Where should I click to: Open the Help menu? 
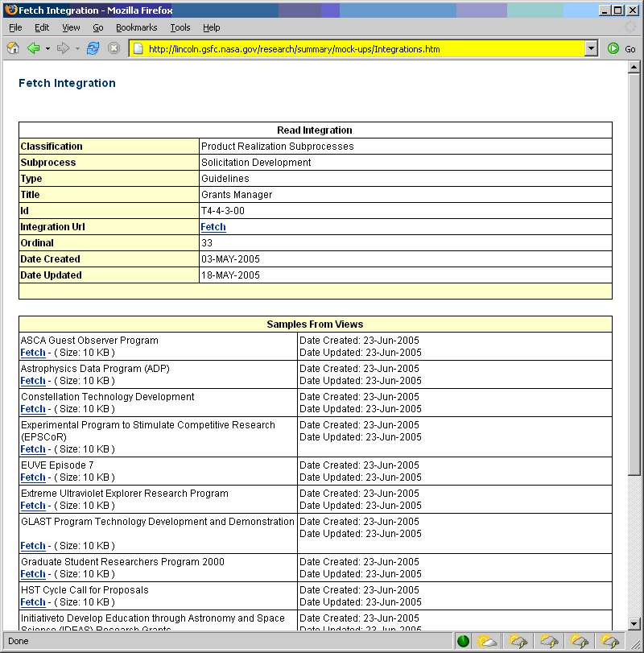tap(212, 27)
